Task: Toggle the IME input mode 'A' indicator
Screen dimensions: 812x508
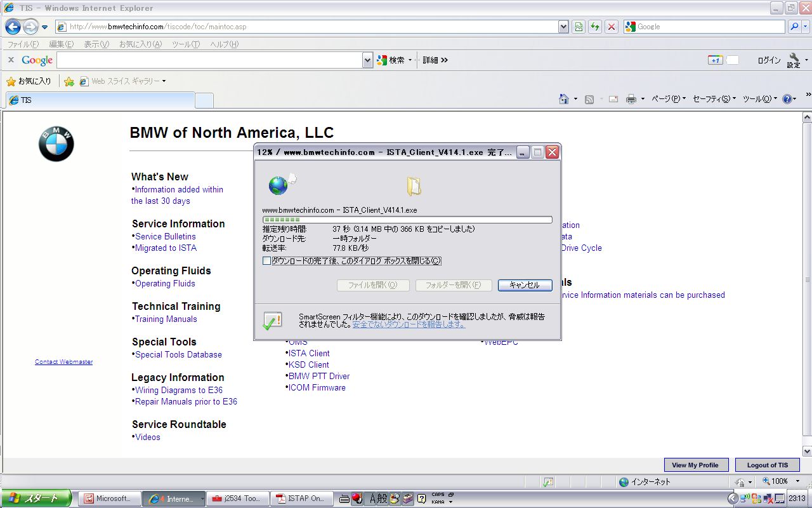Action: (x=373, y=499)
